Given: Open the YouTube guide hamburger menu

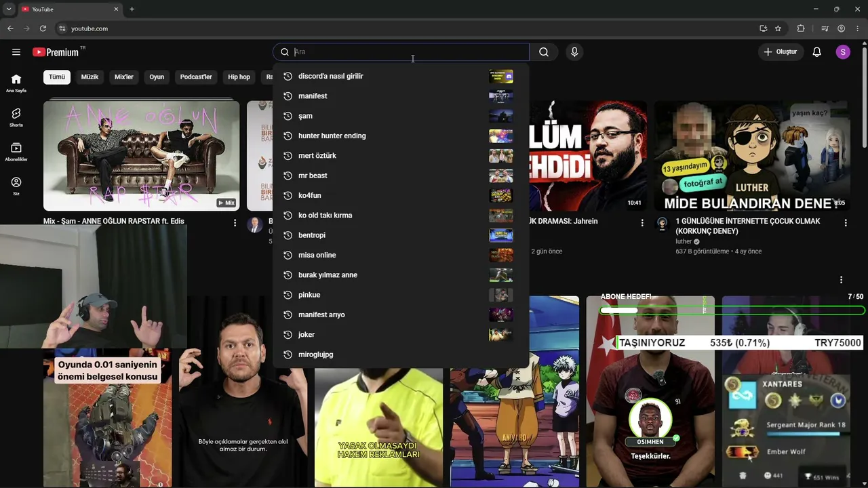Looking at the screenshot, I should [16, 52].
